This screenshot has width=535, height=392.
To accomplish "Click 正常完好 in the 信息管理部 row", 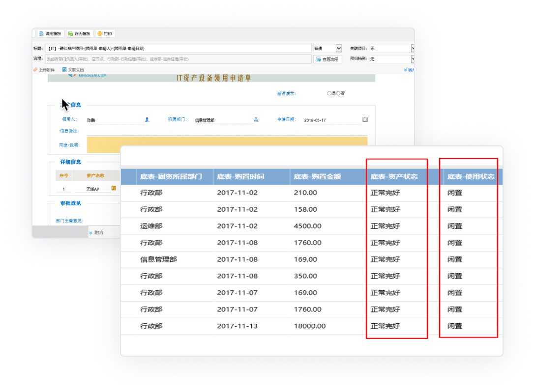I will [x=385, y=260].
